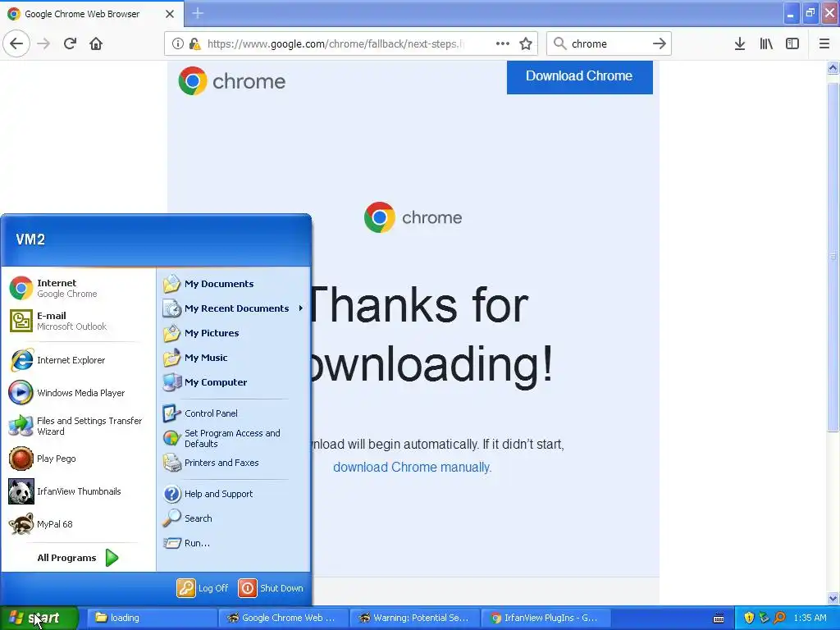The width and height of the screenshot is (840, 630).
Task: Click the security shield tray icon
Action: [x=749, y=618]
